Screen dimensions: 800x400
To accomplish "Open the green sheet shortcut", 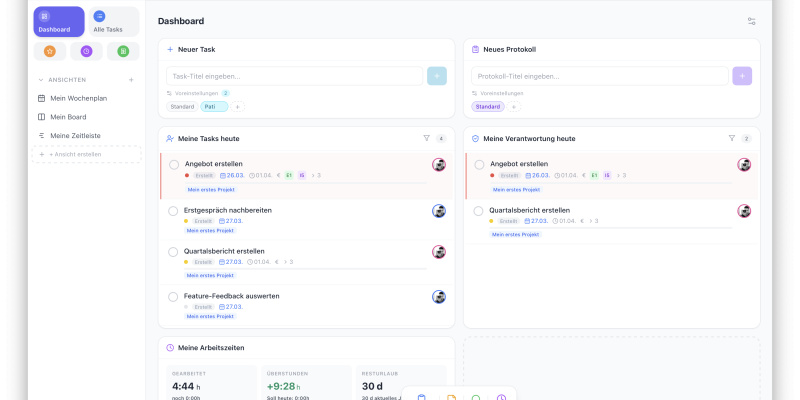I will coord(123,51).
